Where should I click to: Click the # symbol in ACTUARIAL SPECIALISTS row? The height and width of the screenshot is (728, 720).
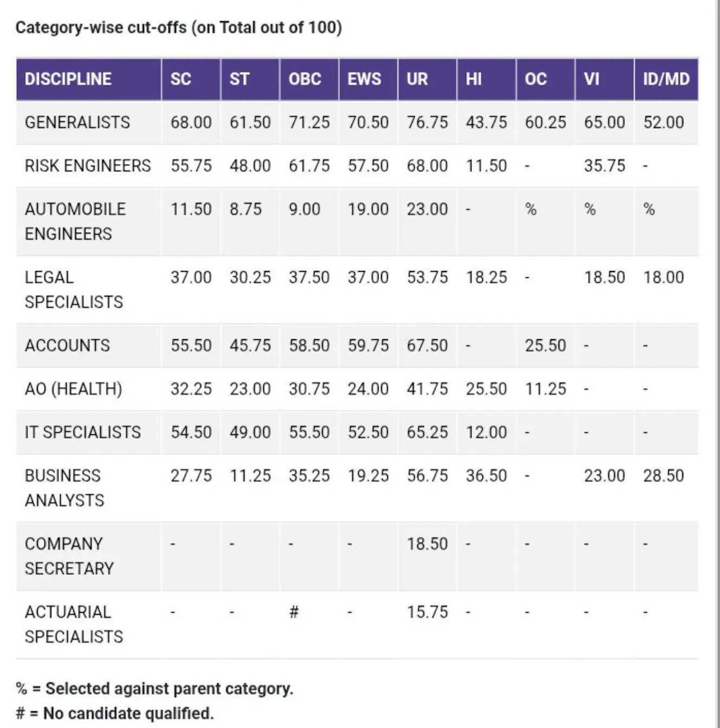294,612
